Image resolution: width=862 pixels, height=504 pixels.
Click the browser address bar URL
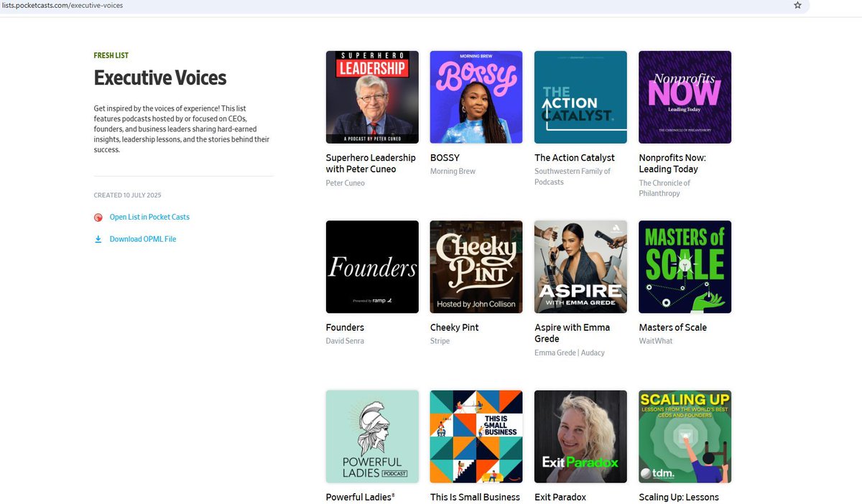(62, 5)
